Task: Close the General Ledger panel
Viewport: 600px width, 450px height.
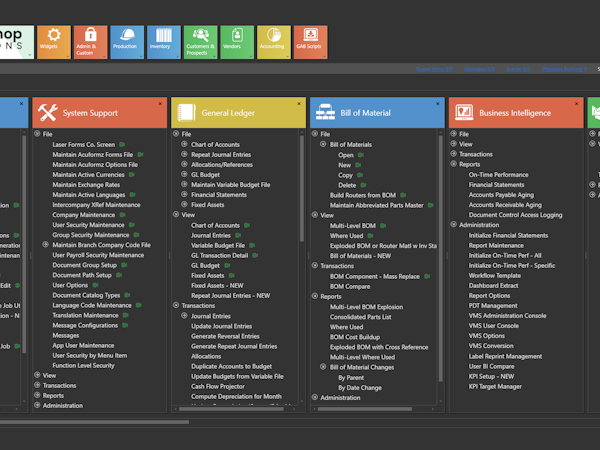Action: click(x=299, y=104)
